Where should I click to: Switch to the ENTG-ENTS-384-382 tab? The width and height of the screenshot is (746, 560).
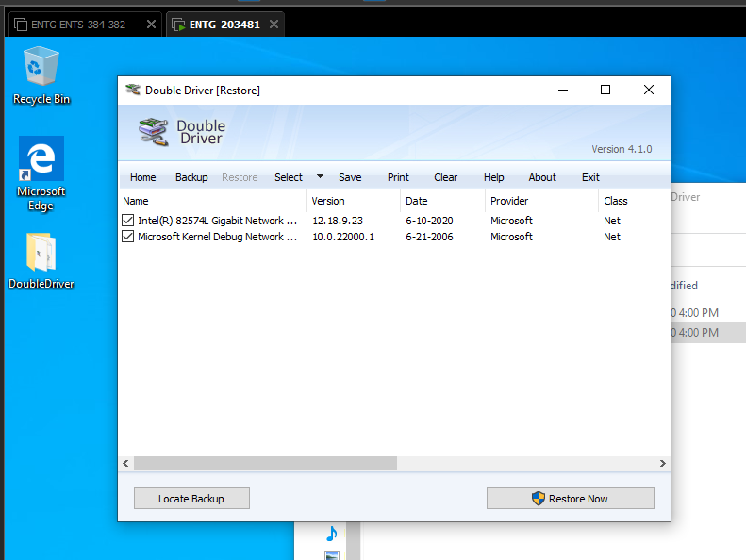pos(78,25)
